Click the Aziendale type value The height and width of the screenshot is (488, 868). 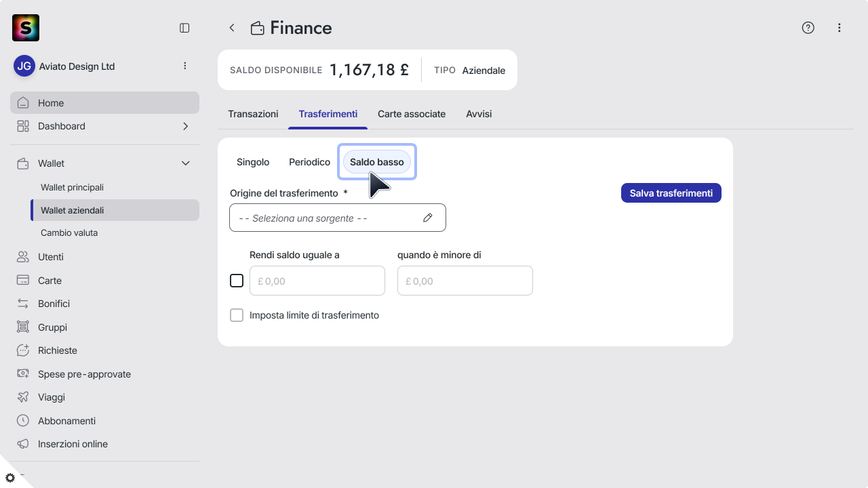pyautogui.click(x=484, y=70)
